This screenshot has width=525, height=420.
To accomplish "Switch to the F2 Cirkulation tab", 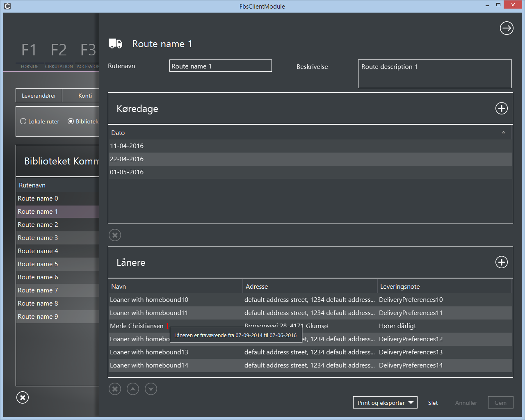I will 59,56.
